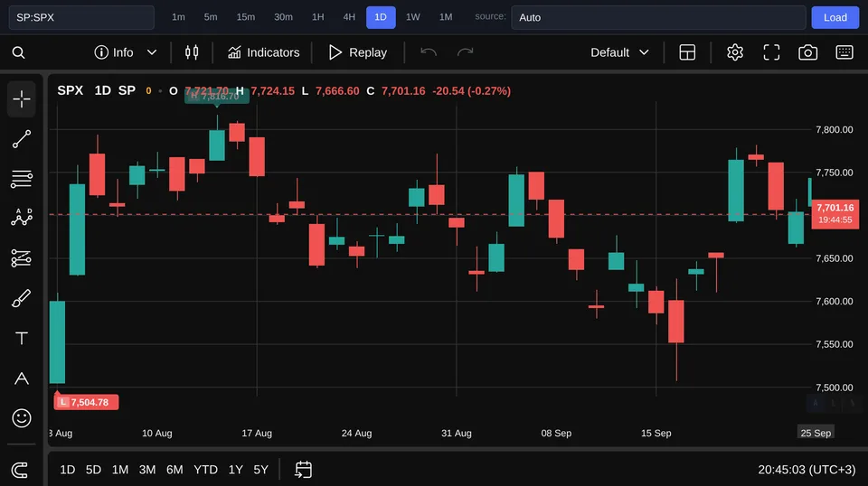Select the active 1D timeframe button

click(x=381, y=17)
